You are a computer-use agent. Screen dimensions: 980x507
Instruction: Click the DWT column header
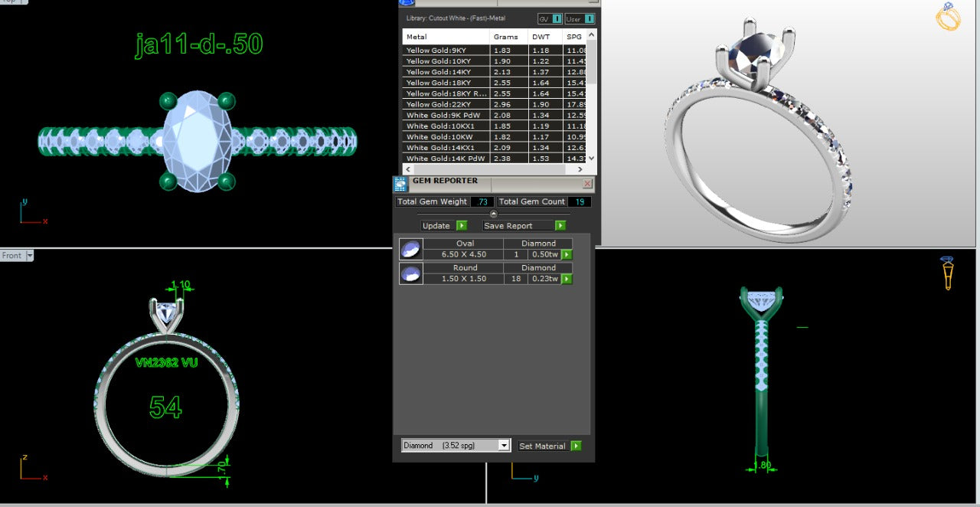tap(545, 37)
